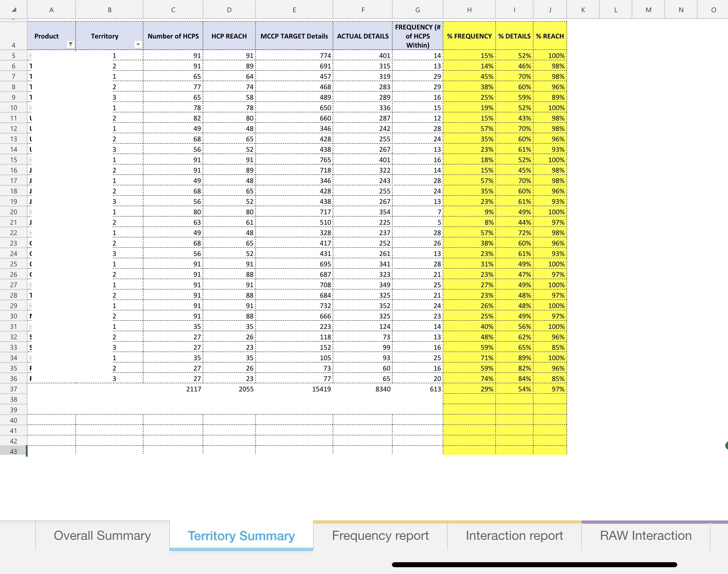
Task: Collapse the product group outline box in row 10
Action: 30,108
